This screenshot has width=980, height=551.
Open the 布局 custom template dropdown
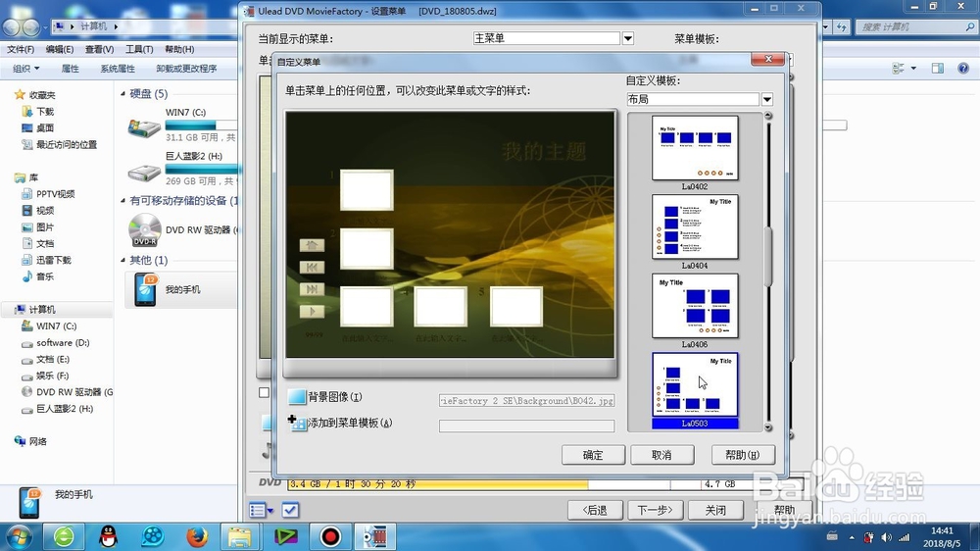pos(767,99)
